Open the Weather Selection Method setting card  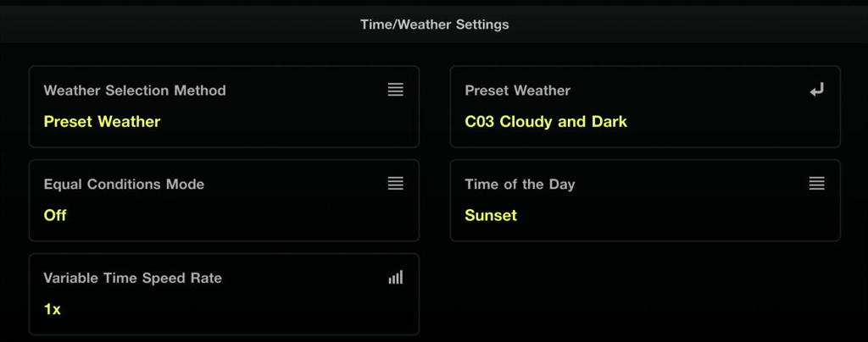click(x=224, y=107)
